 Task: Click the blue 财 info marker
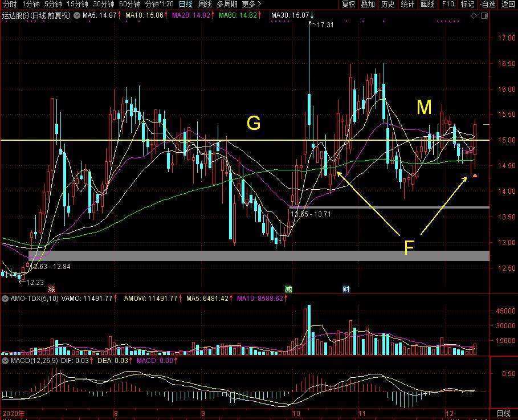[346, 289]
